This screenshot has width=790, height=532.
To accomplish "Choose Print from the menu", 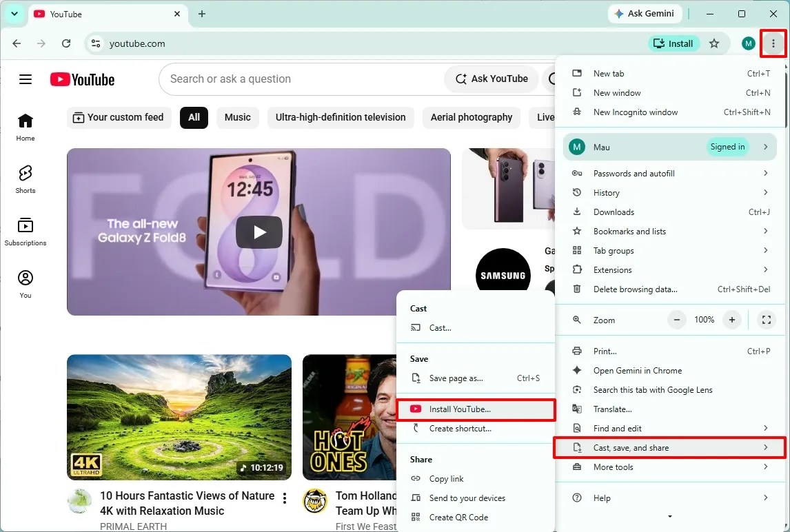I will [670, 351].
